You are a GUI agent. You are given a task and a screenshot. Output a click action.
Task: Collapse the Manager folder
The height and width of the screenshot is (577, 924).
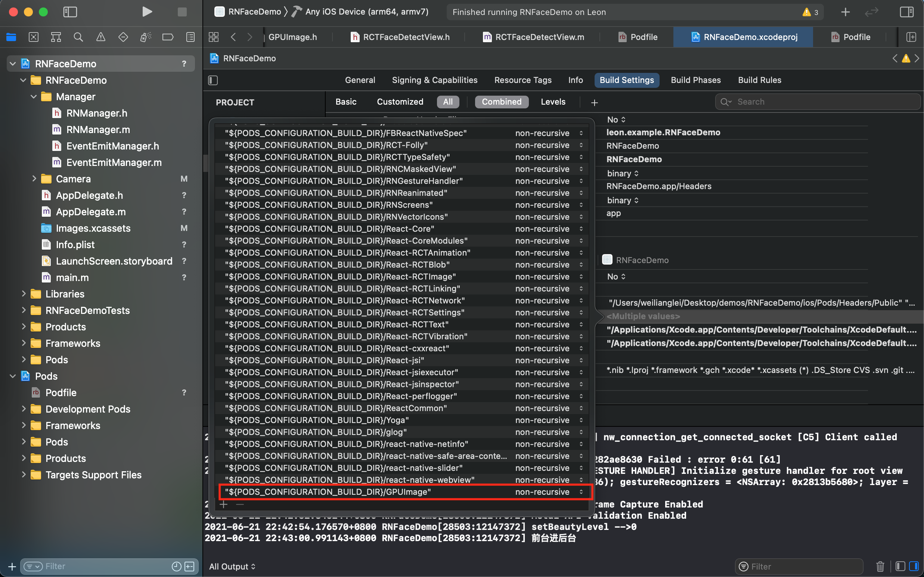click(x=34, y=96)
